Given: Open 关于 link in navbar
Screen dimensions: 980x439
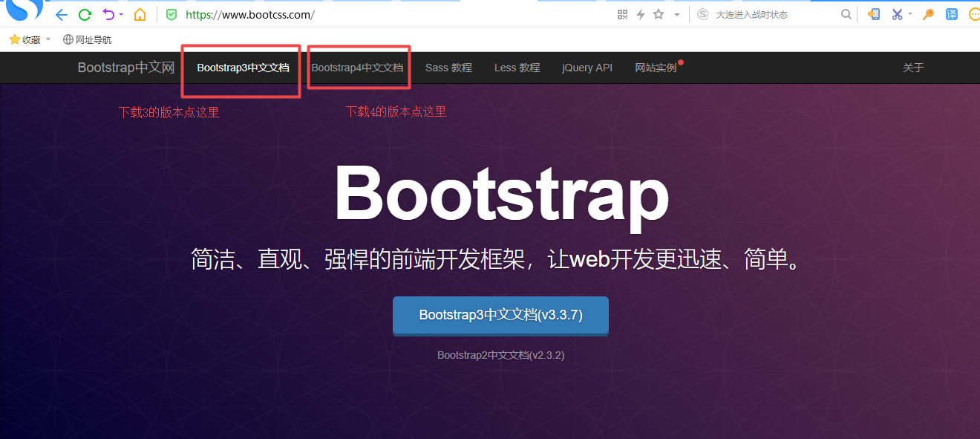Looking at the screenshot, I should click(913, 68).
